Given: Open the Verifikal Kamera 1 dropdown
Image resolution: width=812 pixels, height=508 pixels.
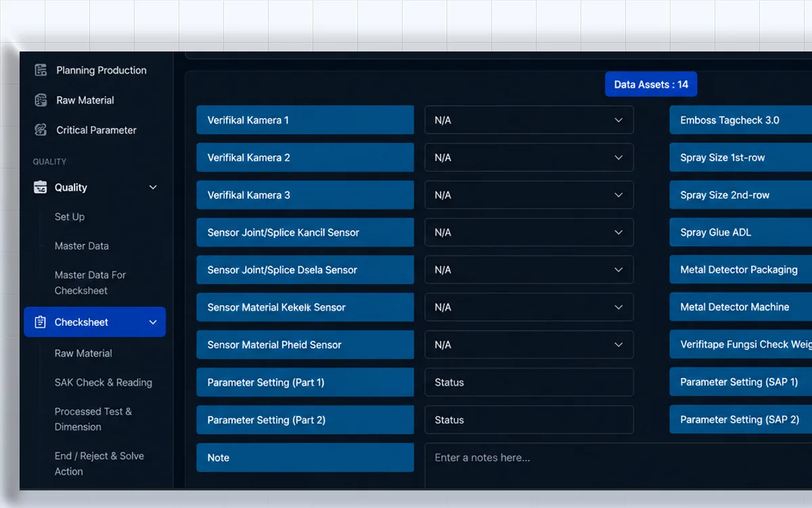Looking at the screenshot, I should [x=529, y=120].
